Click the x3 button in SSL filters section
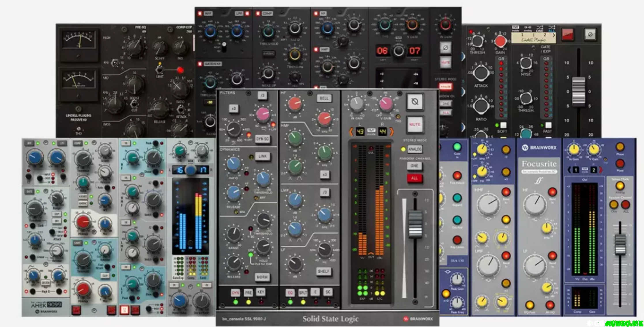Viewport: 644px width, 327px height. click(234, 109)
